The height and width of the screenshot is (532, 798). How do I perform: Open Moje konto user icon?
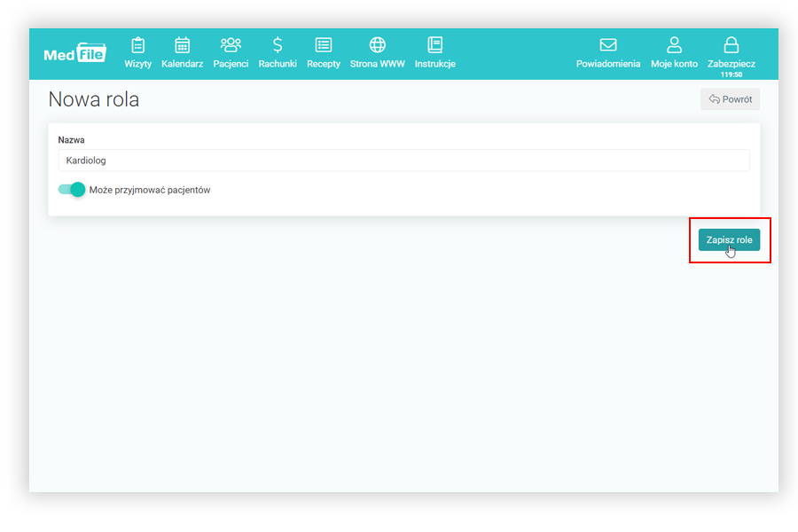click(674, 45)
